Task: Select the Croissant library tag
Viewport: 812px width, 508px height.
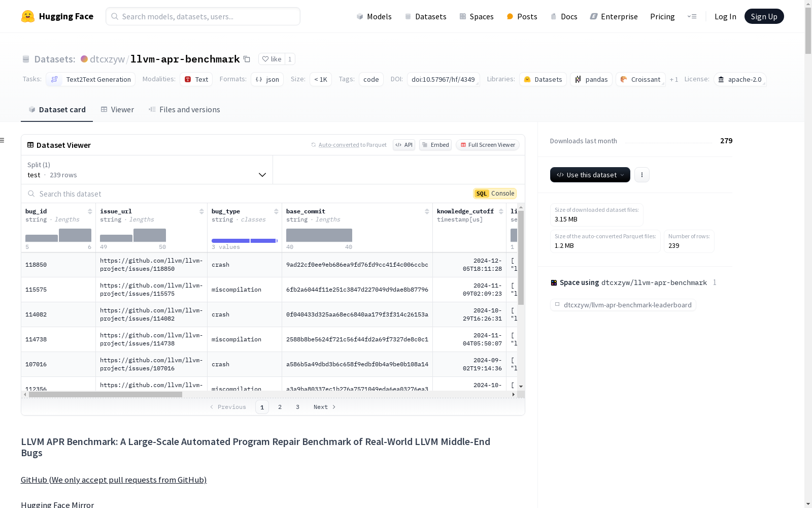Action: point(640,79)
